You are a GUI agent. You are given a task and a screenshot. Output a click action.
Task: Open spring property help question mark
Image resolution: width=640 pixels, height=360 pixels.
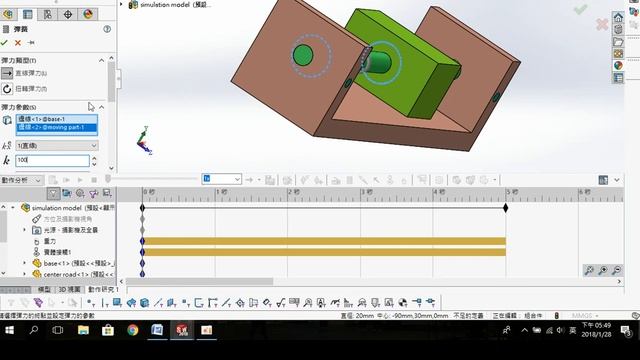tap(107, 29)
